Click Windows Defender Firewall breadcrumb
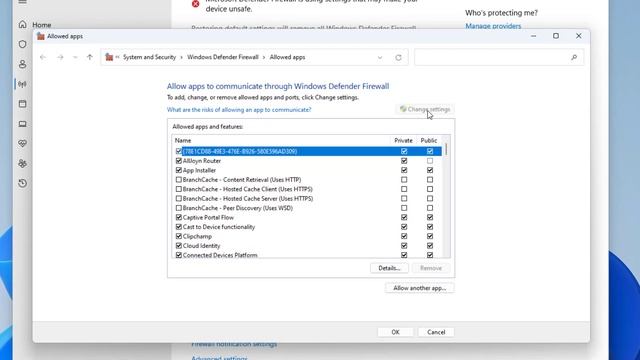 click(223, 57)
